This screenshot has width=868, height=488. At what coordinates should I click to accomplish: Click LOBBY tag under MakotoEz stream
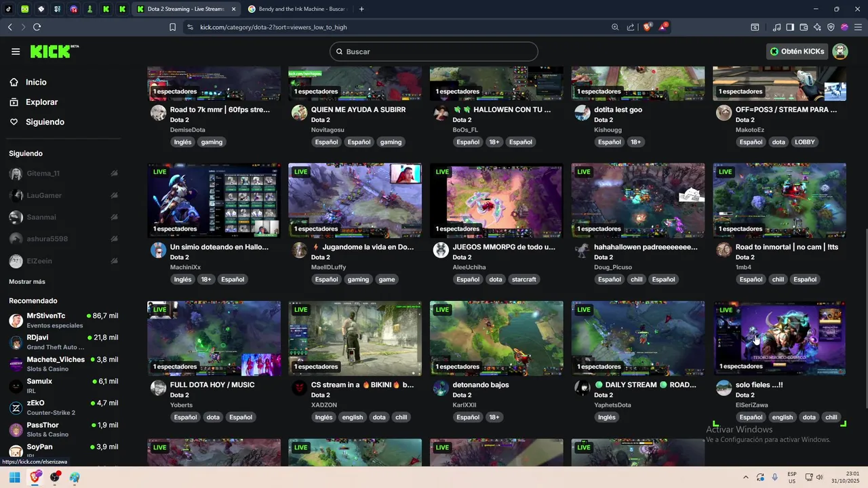click(805, 142)
